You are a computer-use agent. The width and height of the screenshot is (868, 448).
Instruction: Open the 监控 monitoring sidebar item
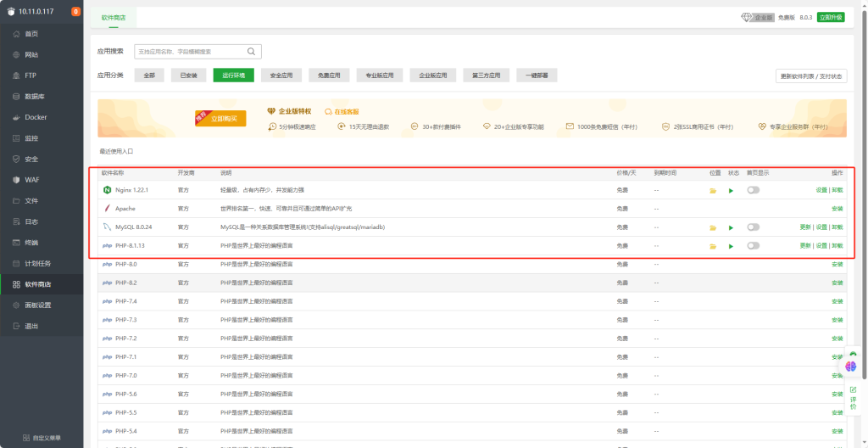(x=42, y=138)
